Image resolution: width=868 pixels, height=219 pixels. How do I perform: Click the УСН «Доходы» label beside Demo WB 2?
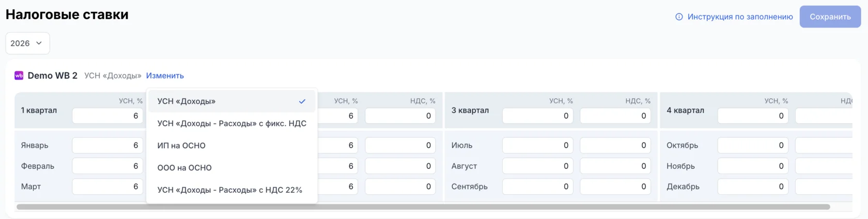[x=113, y=75]
